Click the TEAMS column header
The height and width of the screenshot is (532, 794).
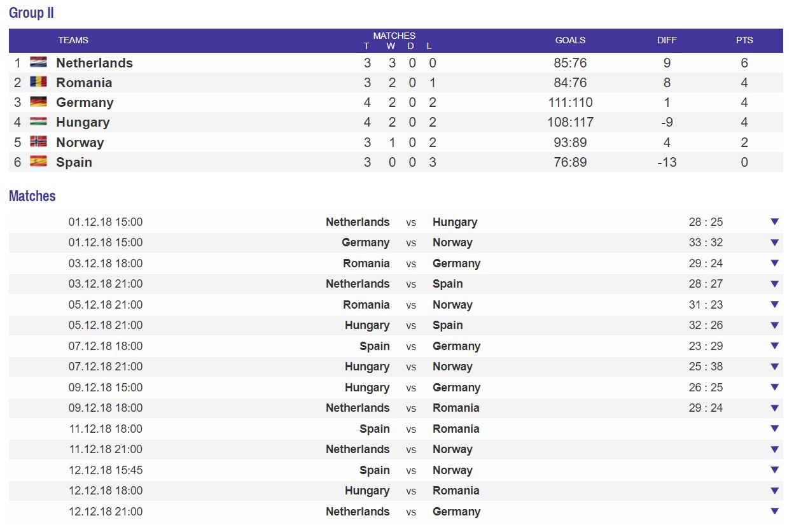[x=73, y=40]
